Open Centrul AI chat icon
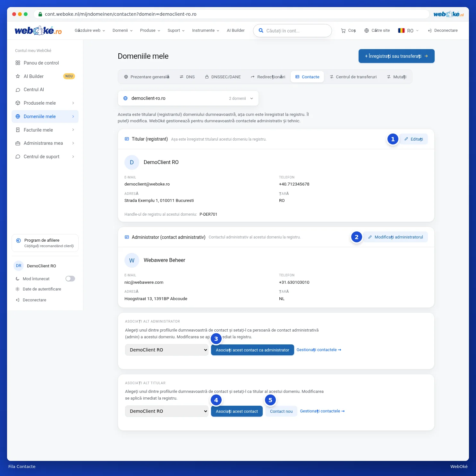This screenshot has height=476, width=476. click(18, 90)
